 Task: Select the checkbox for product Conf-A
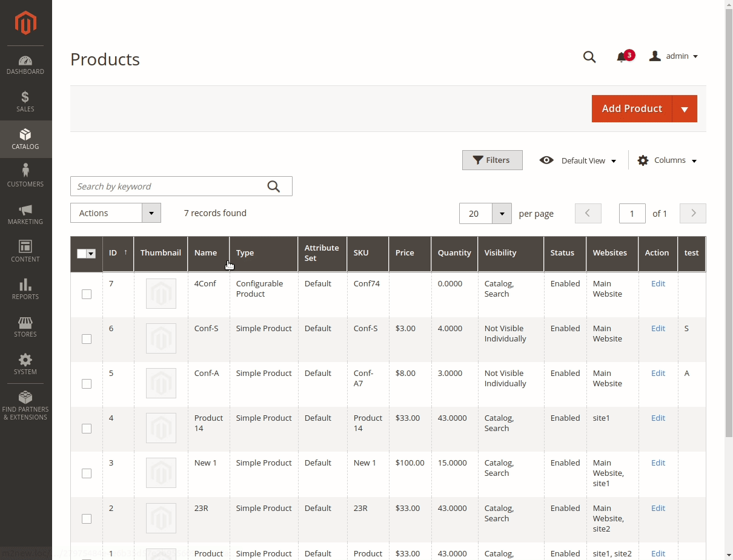pos(87,384)
